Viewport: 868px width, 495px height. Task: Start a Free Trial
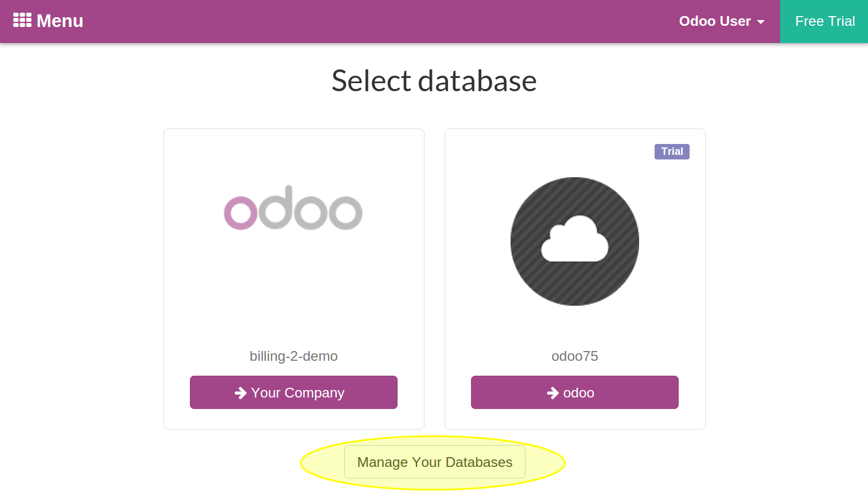(824, 21)
